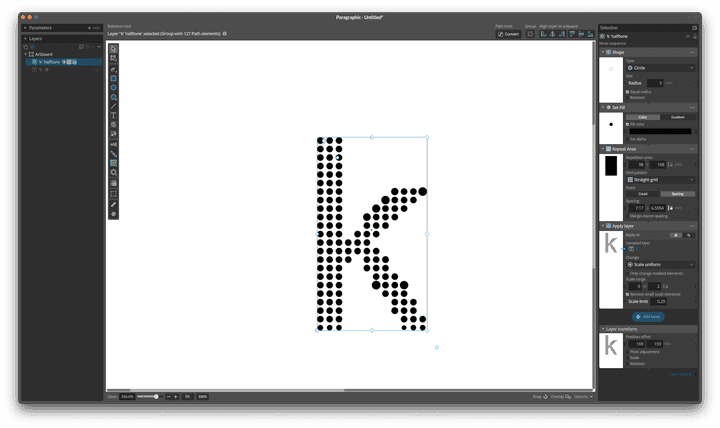The height and width of the screenshot is (428, 720).
Task: Click the Convert path tool button
Action: coord(508,34)
